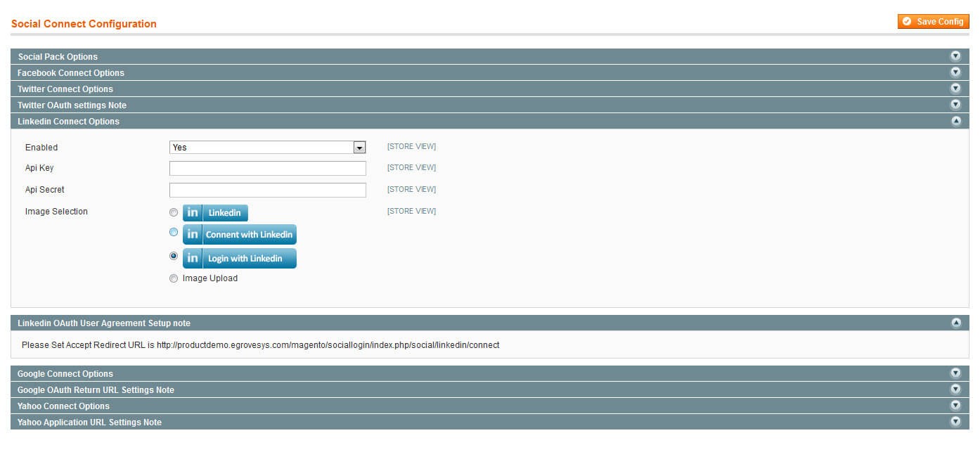Select the Login with Linkedin radio button
The height and width of the screenshot is (452, 980).
(174, 256)
